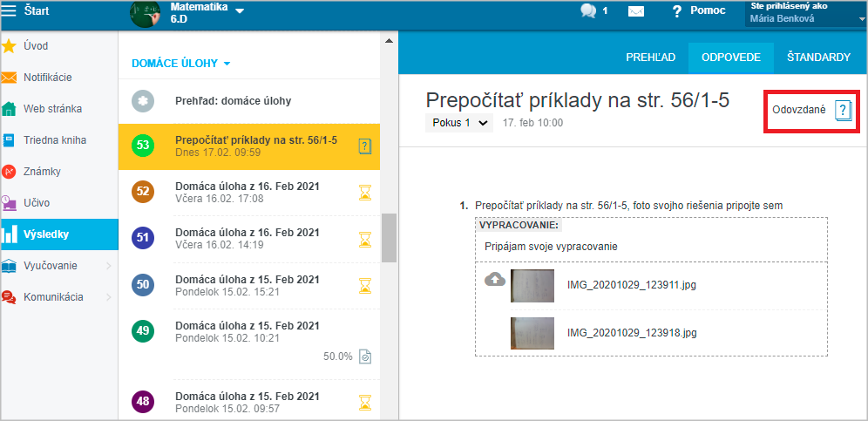Screen dimensions: 868x421
Task: Click the Učivo icon in sidebar
Action: point(9,203)
